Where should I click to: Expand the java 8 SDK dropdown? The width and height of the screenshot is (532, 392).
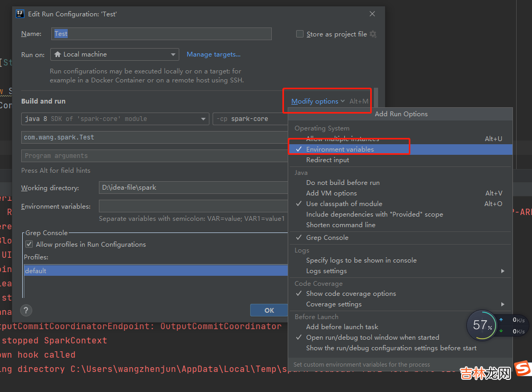click(x=115, y=119)
